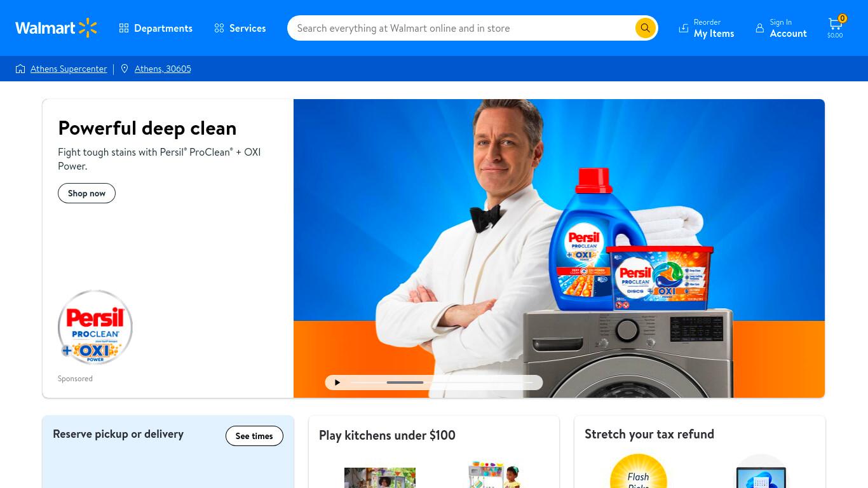Open the Departments menu
868x488 pixels.
pyautogui.click(x=156, y=28)
